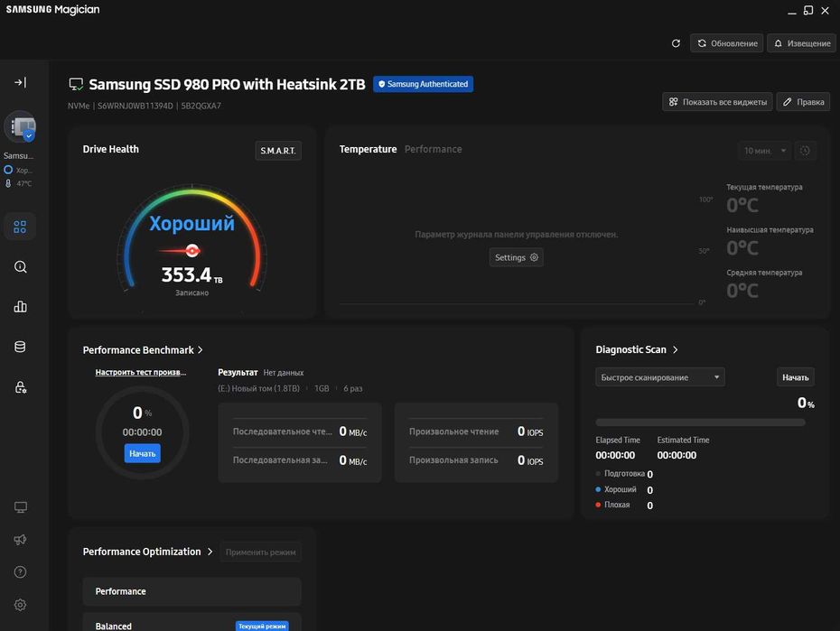Image resolution: width=840 pixels, height=631 pixels.
Task: Click the 353.4 TB written value
Action: click(x=191, y=275)
